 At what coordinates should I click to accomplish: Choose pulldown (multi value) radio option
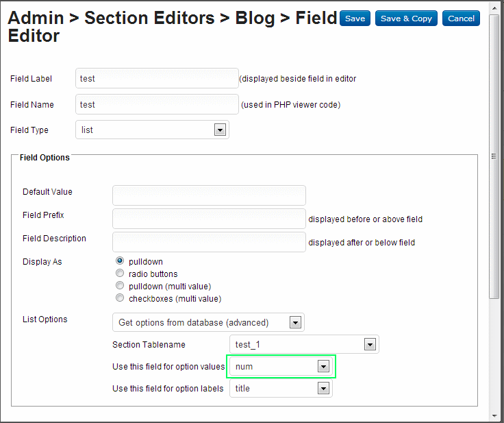click(x=121, y=286)
